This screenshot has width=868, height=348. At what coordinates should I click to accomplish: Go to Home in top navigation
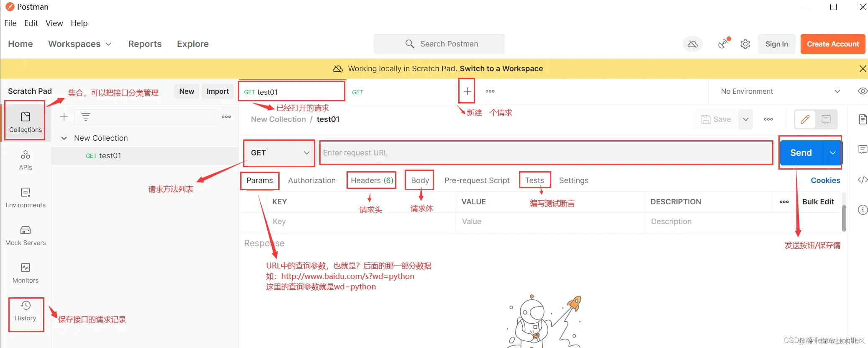(x=21, y=44)
